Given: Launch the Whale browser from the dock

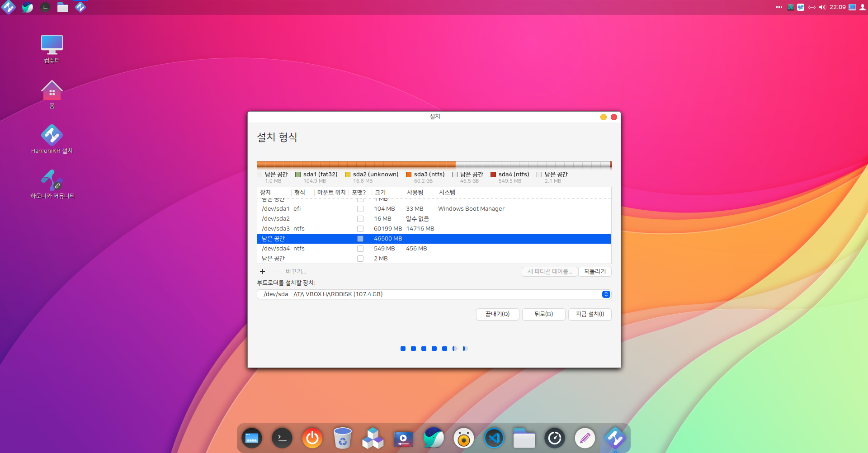Looking at the screenshot, I should pyautogui.click(x=434, y=438).
